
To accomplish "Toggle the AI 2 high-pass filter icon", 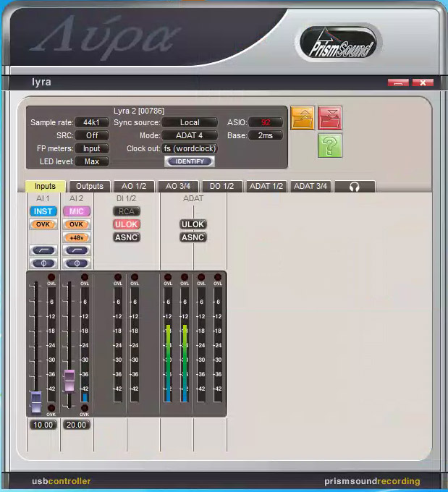I will click(x=77, y=250).
